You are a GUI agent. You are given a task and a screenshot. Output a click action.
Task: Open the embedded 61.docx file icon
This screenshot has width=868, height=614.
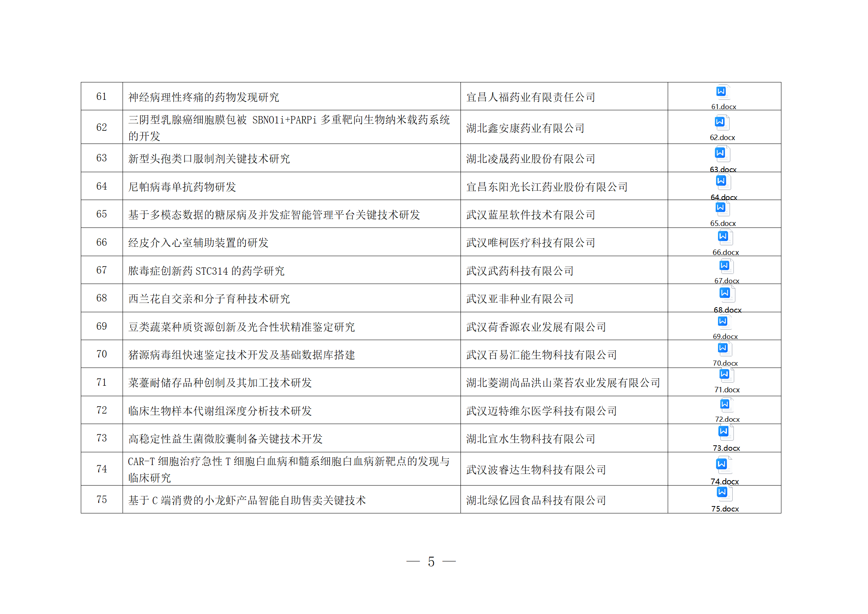pyautogui.click(x=723, y=97)
